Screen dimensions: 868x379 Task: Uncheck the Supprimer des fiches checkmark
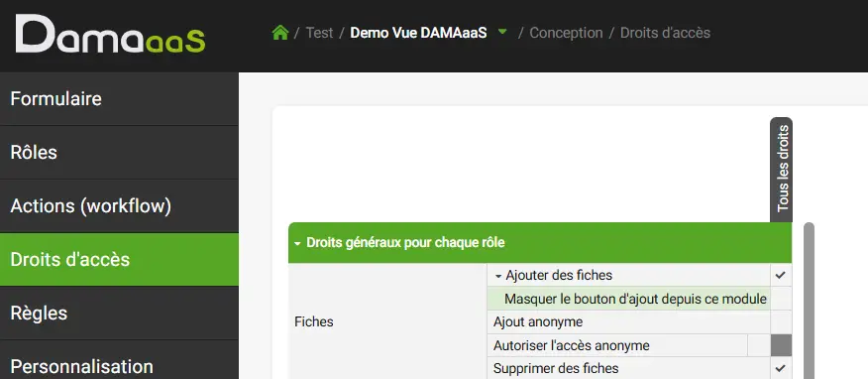[781, 368]
